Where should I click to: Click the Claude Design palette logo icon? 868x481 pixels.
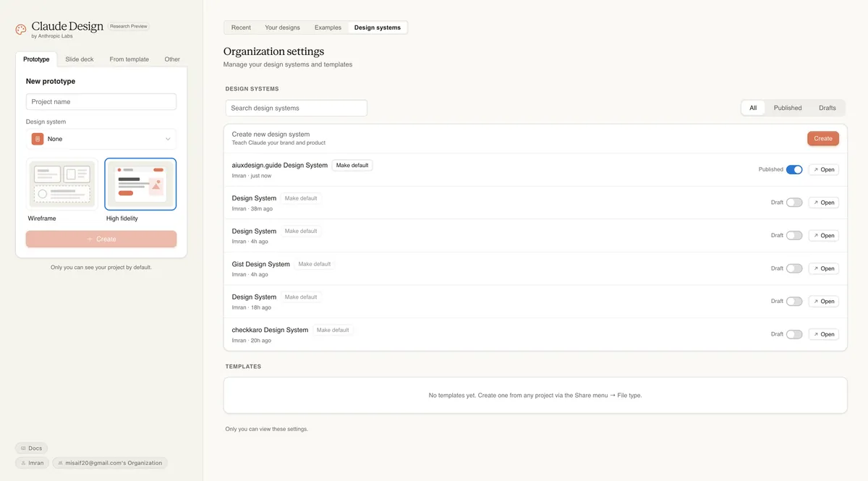click(x=21, y=30)
